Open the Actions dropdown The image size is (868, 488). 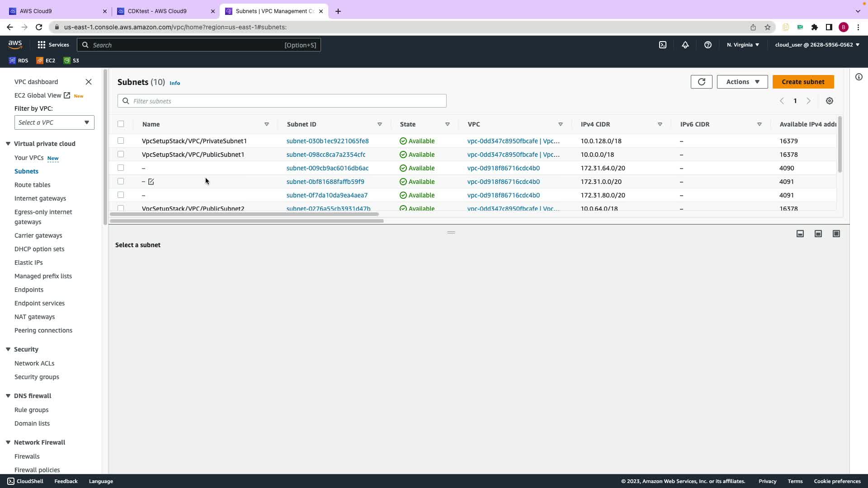[742, 82]
